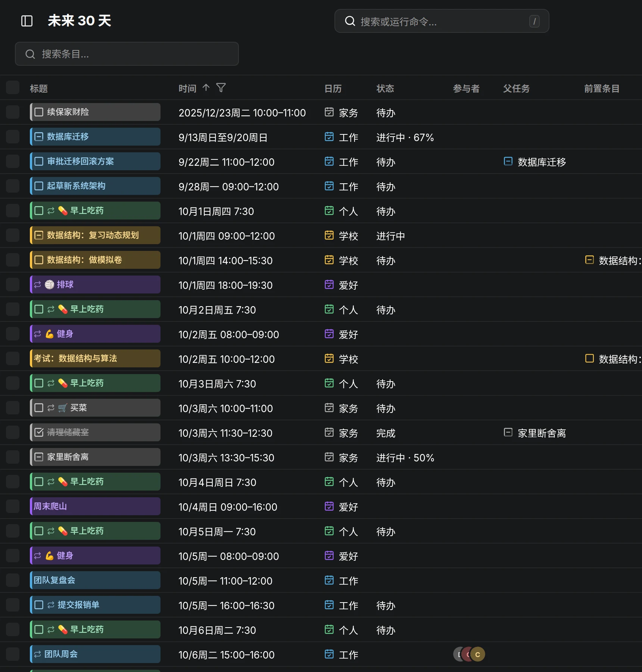The image size is (642, 672).
Task: Focus the 搜索条目 search field
Action: [x=127, y=54]
